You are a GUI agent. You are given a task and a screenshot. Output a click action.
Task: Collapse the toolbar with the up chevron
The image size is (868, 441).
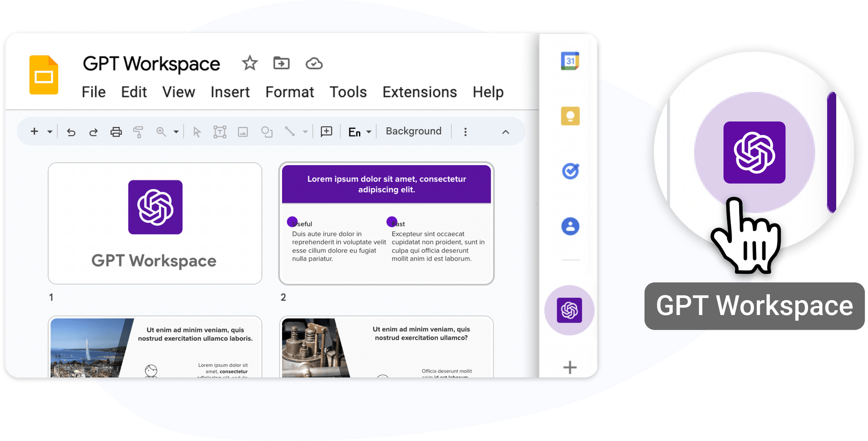pyautogui.click(x=506, y=132)
